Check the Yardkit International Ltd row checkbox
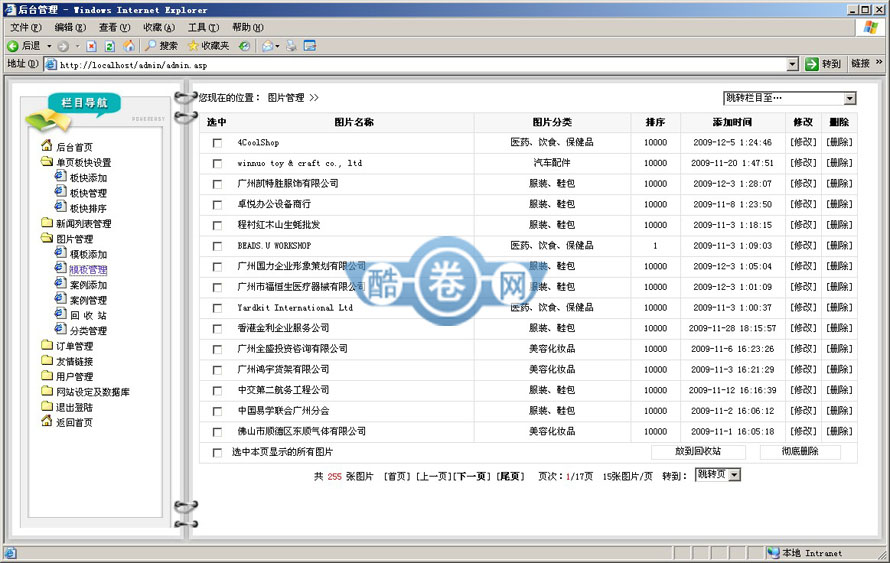The image size is (890, 563). tap(217, 308)
